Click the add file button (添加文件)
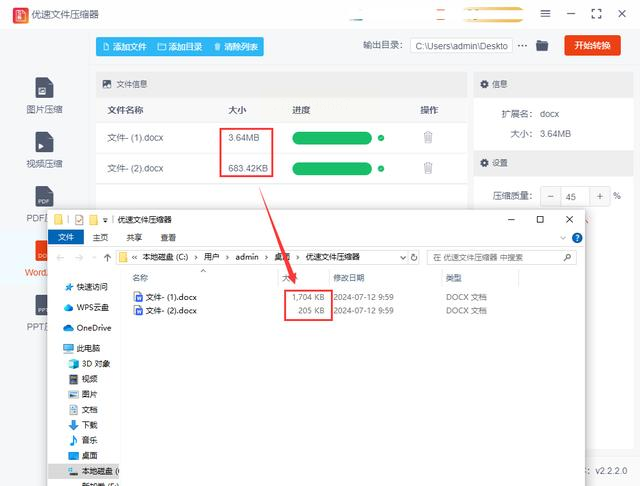640x486 pixels. tap(124, 47)
